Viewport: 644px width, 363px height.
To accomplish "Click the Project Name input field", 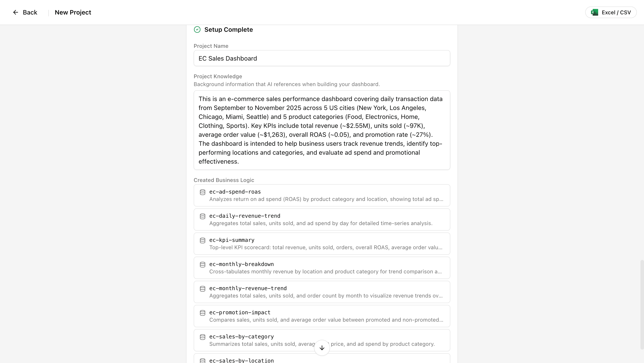I will pyautogui.click(x=322, y=59).
